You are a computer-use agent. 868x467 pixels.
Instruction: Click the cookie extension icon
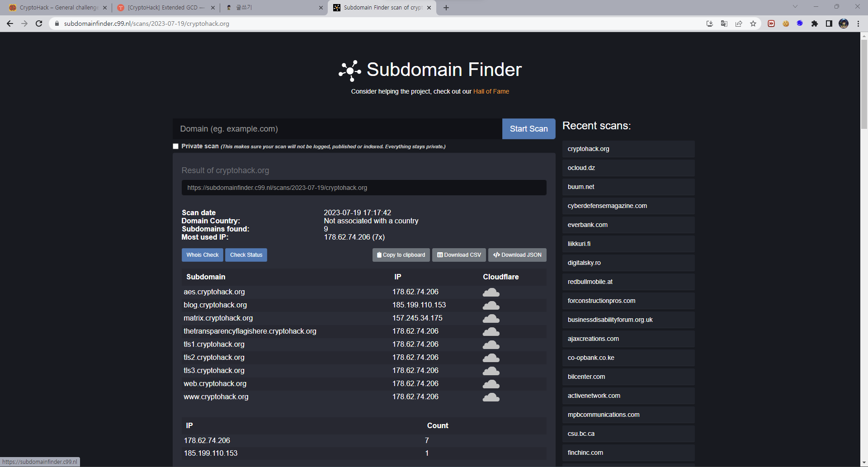click(786, 24)
